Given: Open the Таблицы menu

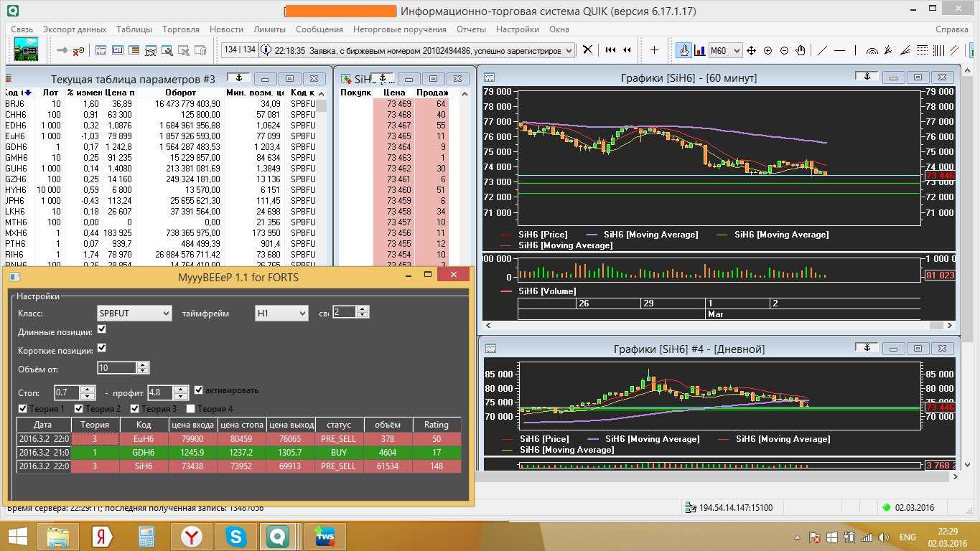Looking at the screenshot, I should coord(134,29).
